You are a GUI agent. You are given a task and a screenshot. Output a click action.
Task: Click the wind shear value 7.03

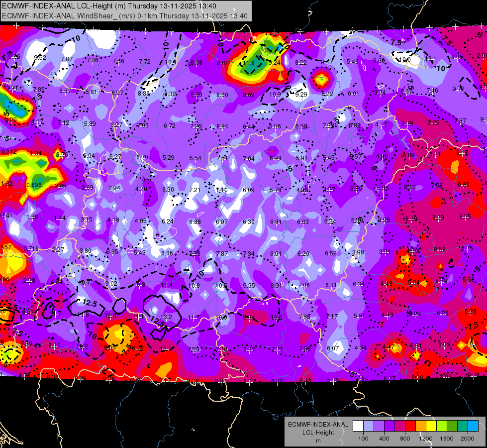143,125
